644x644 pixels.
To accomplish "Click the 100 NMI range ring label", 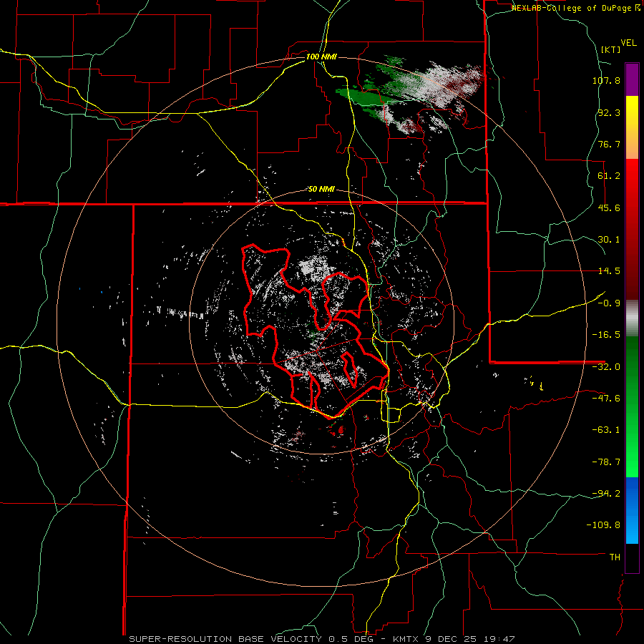I will 321,57.
